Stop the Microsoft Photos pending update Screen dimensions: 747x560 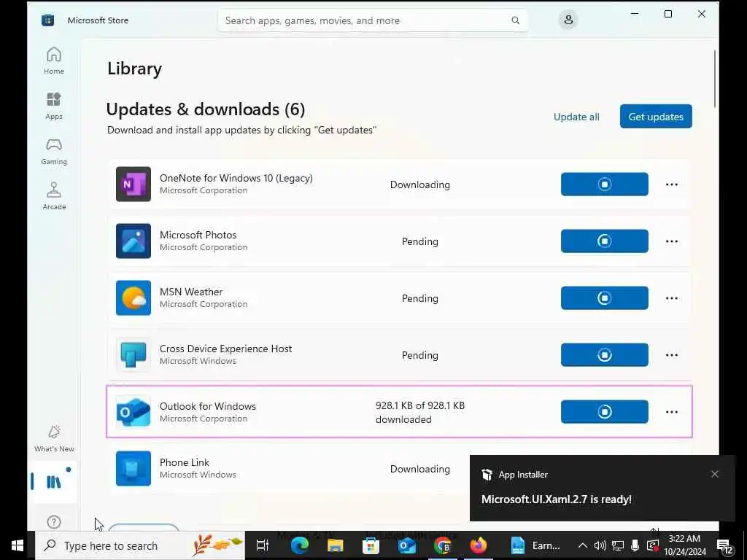(604, 241)
